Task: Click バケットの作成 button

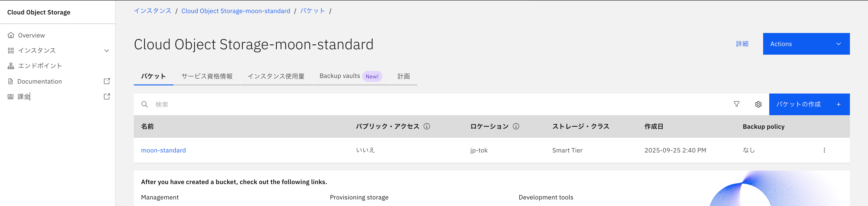Action: click(809, 104)
